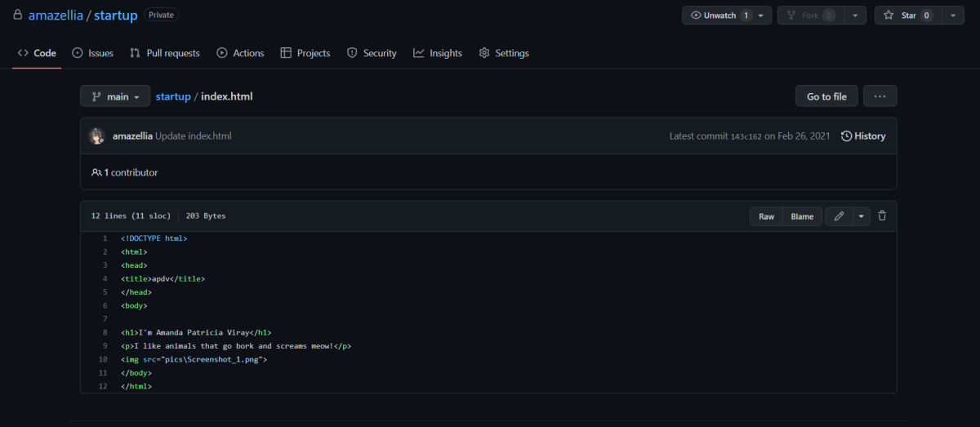The width and height of the screenshot is (980, 427).
Task: Click the 203 Bytes file size text
Action: (206, 216)
